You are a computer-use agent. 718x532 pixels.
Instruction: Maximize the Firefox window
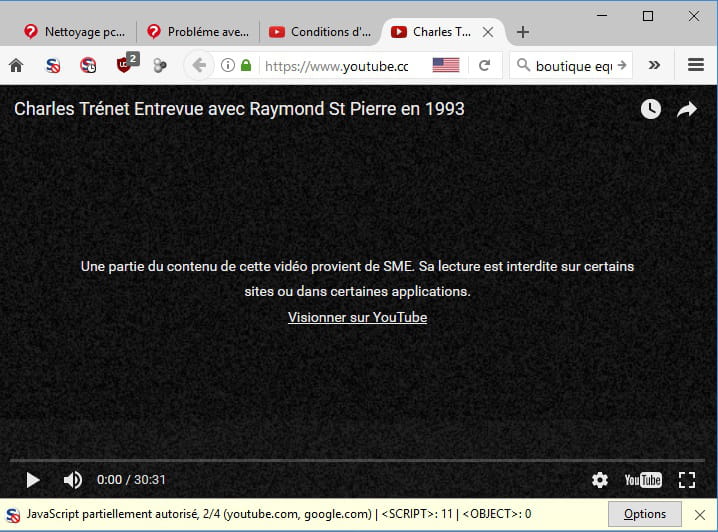(647, 16)
